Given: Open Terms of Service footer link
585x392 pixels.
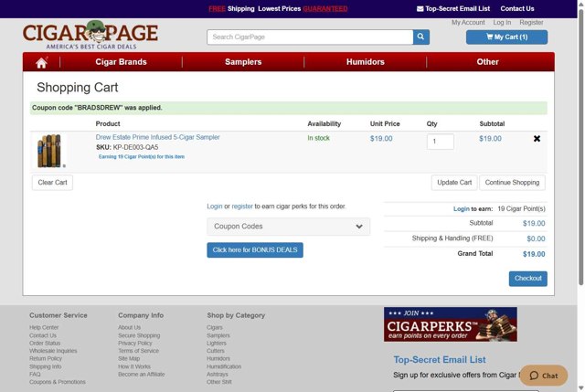Looking at the screenshot, I should click(138, 351).
